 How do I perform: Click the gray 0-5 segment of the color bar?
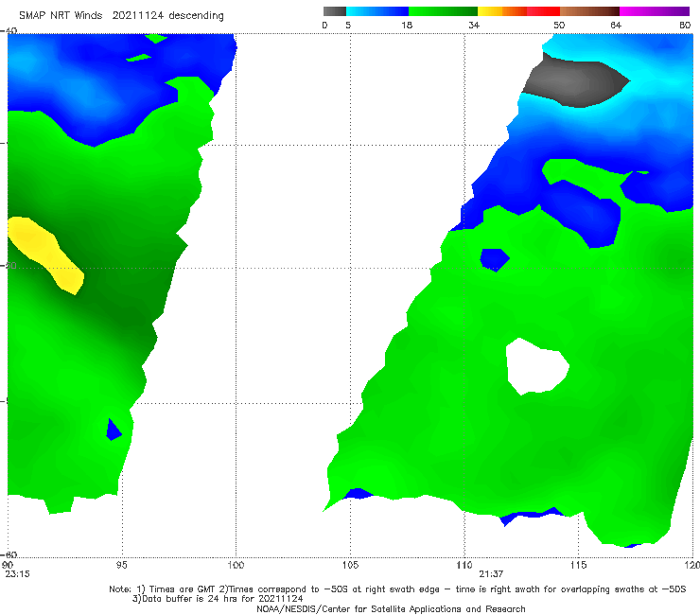(x=334, y=11)
